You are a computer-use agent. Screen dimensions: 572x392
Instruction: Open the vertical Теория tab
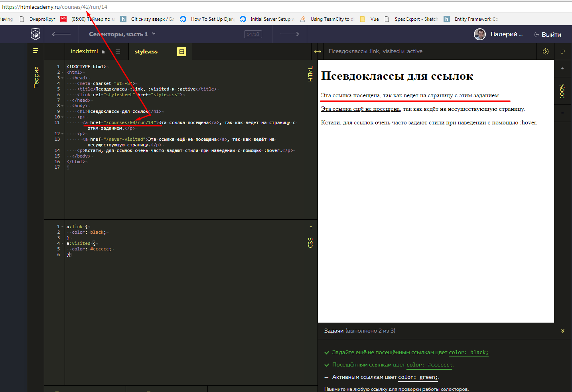(36, 77)
